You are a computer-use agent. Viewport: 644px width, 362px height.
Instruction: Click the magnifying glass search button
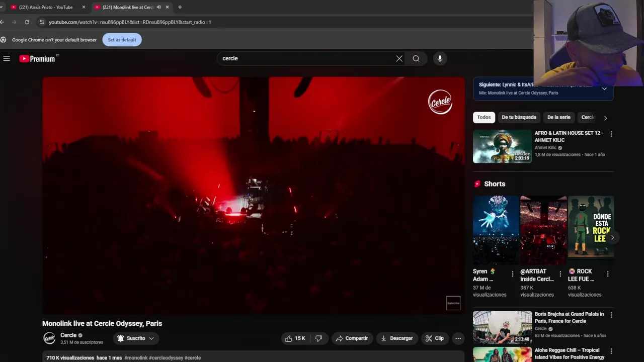(x=416, y=58)
